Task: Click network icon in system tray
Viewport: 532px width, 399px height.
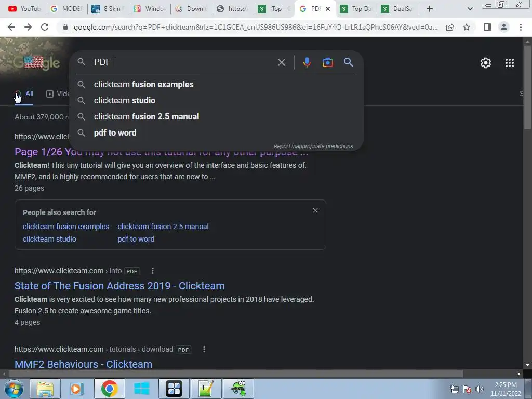Action: (x=454, y=389)
